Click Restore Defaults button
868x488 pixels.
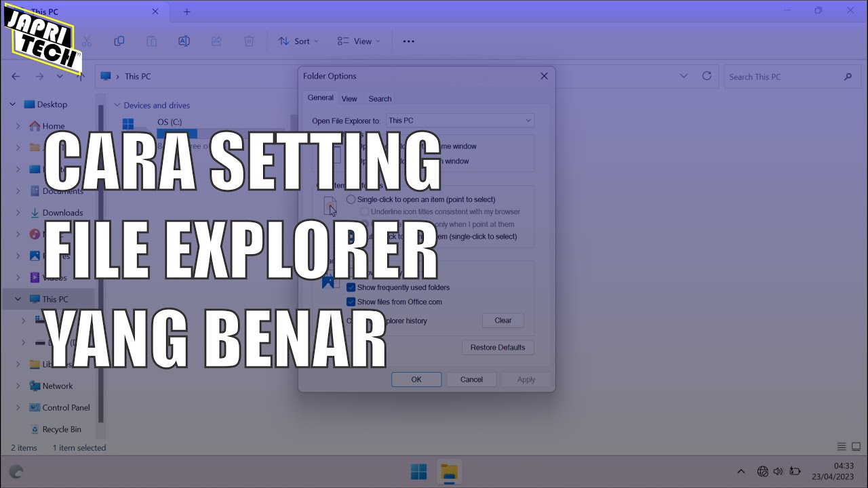click(x=498, y=347)
